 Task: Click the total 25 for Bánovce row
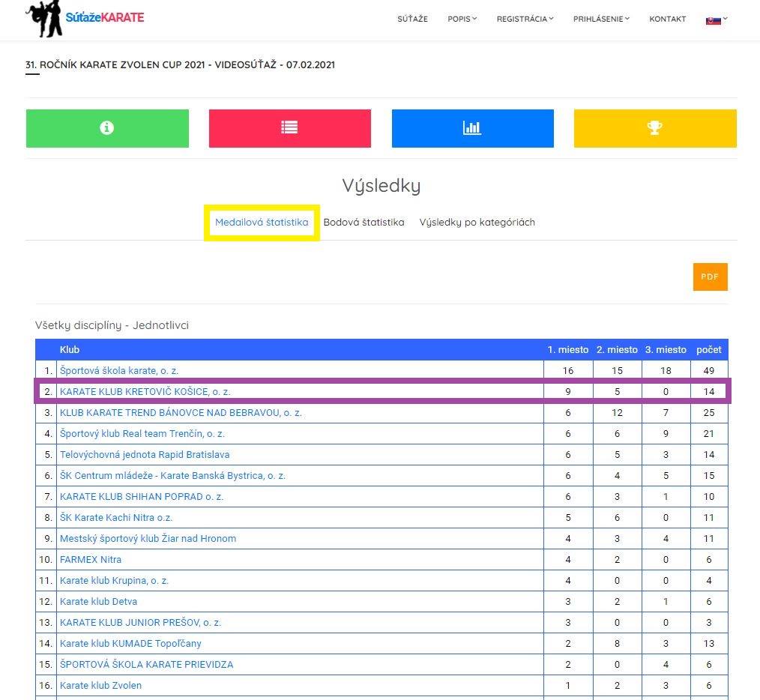point(708,412)
